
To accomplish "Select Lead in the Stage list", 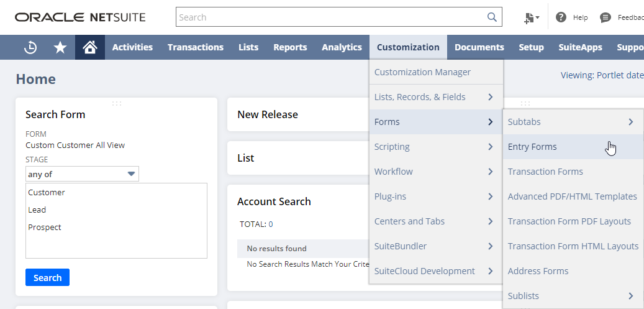I will 37,210.
